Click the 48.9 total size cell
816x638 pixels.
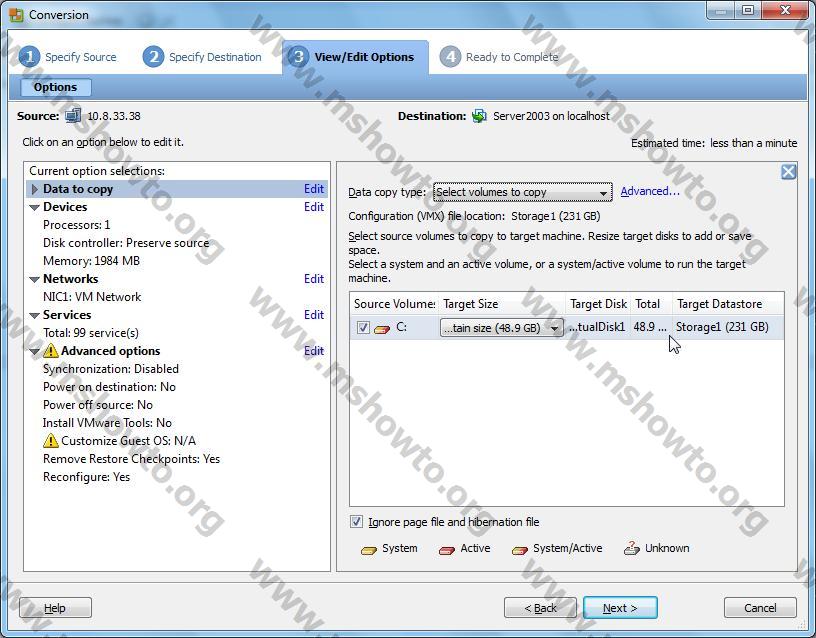(x=650, y=327)
